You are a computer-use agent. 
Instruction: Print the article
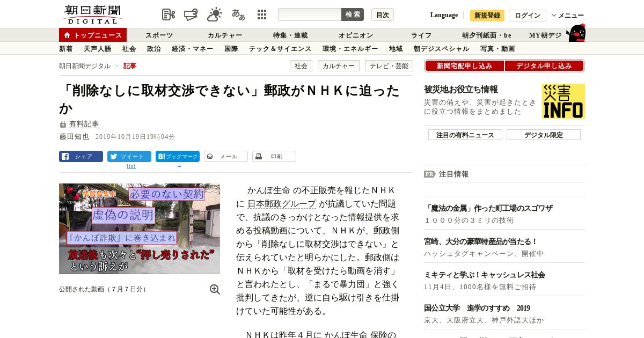coord(274,157)
